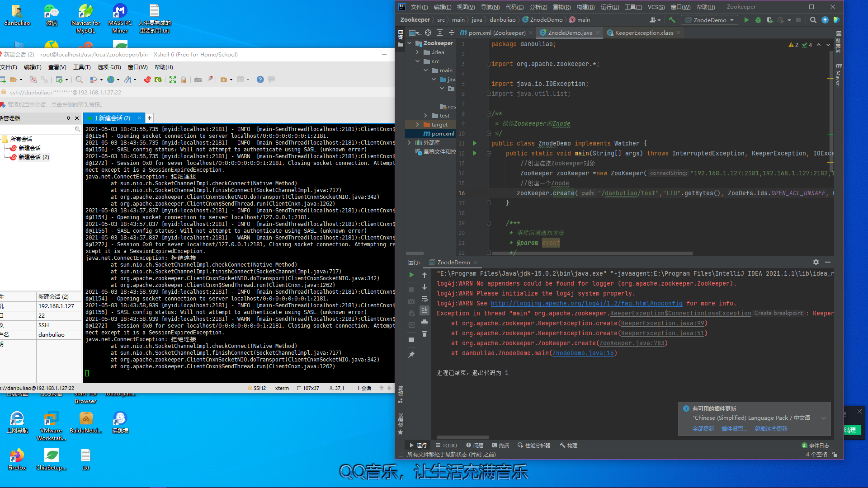Launch Xftp green icon in Xshell toolbar
The height and width of the screenshot is (488, 868).
click(158, 80)
